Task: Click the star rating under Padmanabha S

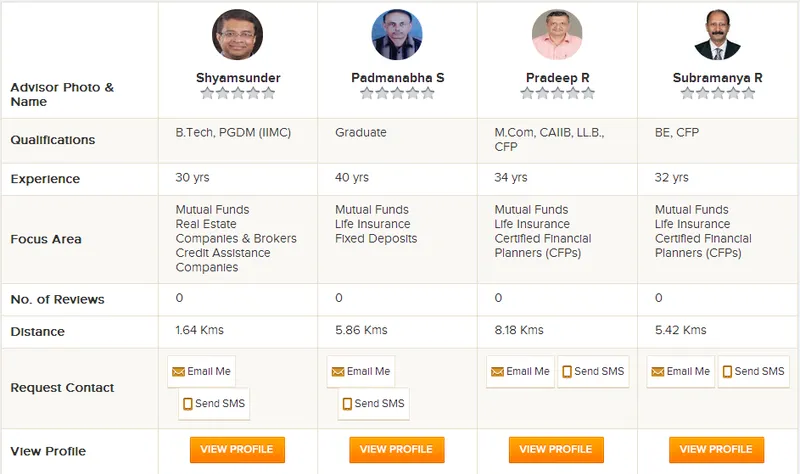Action: (x=397, y=93)
